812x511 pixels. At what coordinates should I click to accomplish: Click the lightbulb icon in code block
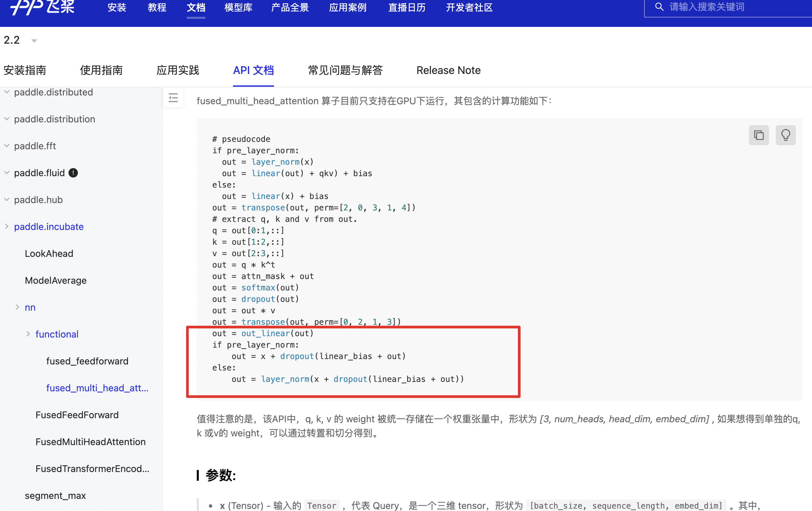coord(785,135)
